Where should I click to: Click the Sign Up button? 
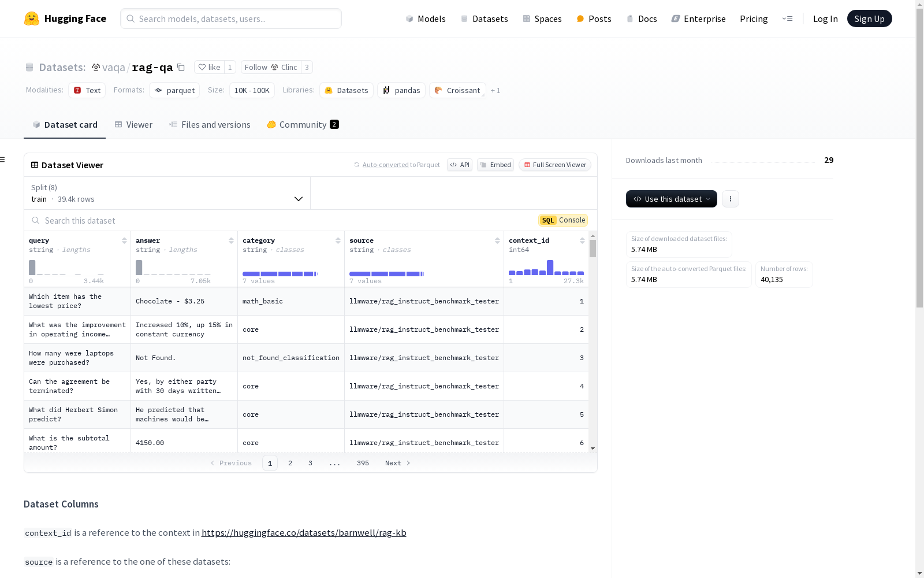[870, 18]
